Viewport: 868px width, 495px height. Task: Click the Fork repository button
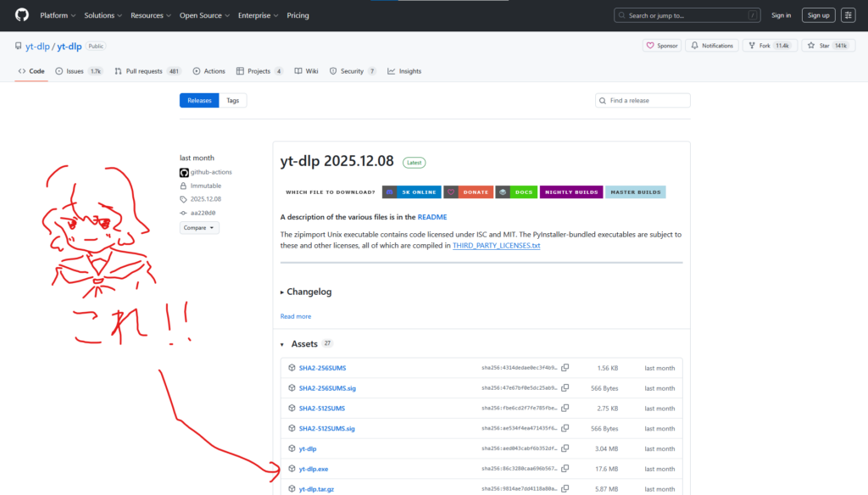pyautogui.click(x=770, y=46)
